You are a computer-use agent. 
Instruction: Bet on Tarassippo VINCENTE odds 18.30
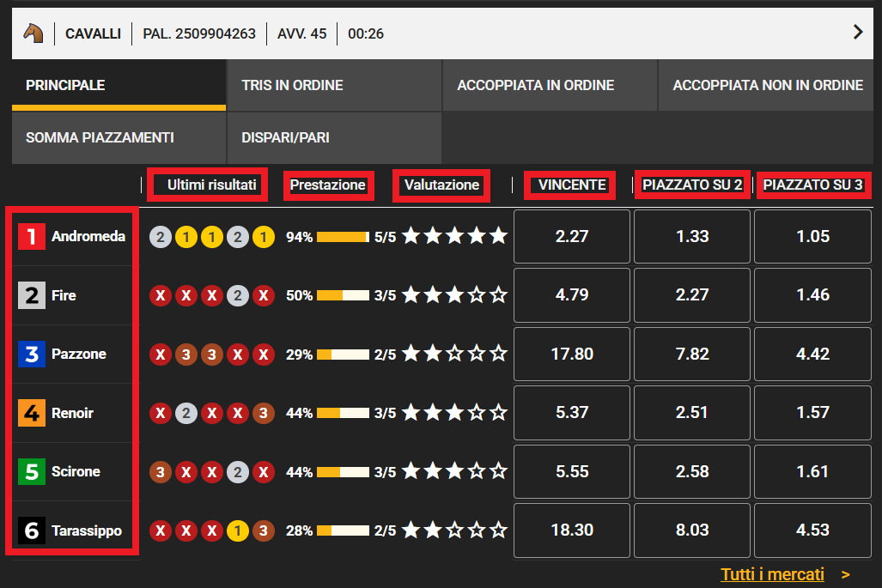571,530
